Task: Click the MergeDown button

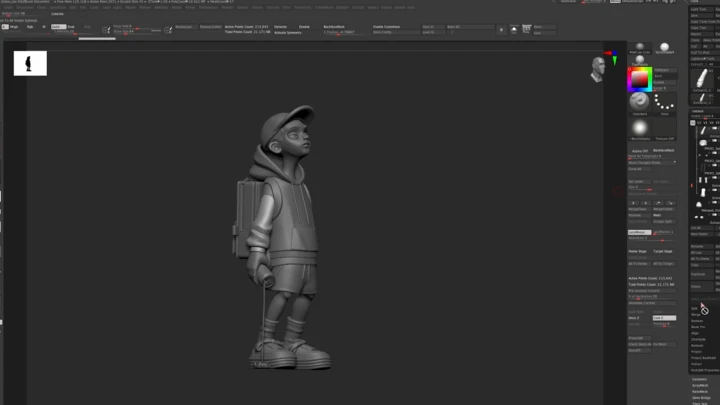Action: 639,209
